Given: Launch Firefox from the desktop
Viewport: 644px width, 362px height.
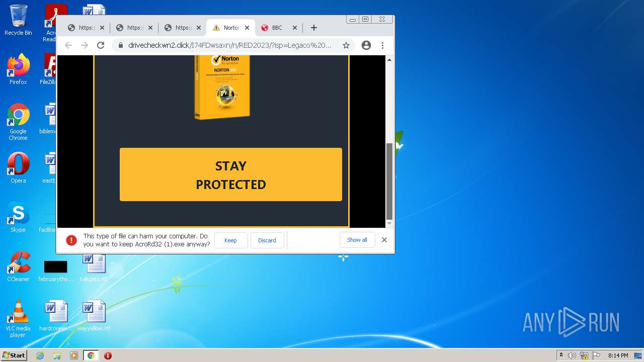Looking at the screenshot, I should (18, 69).
